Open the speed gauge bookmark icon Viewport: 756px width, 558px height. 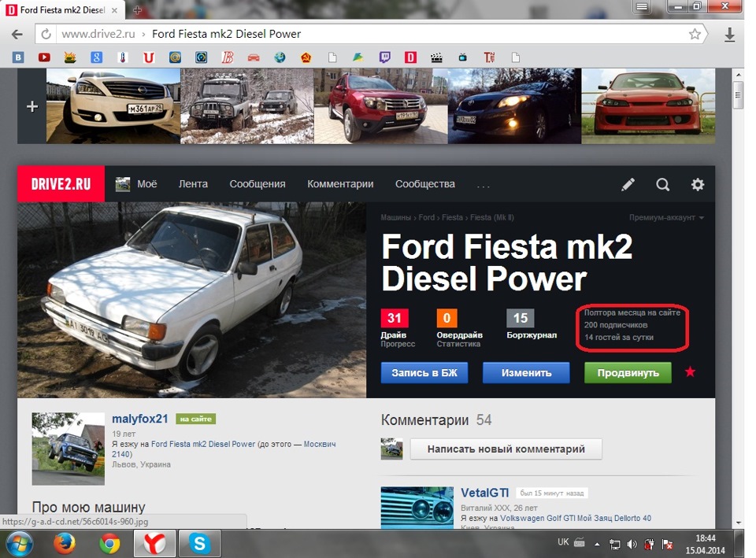point(201,57)
